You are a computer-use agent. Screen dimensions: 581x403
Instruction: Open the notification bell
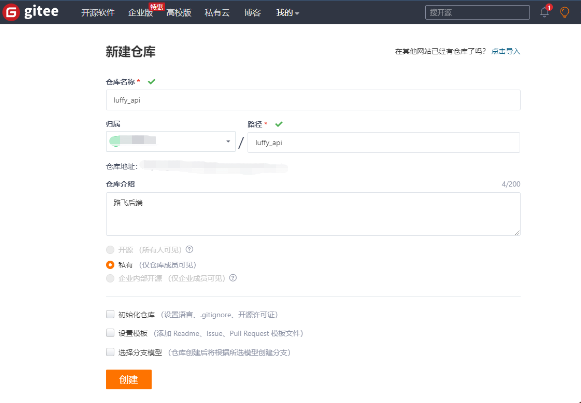[544, 12]
